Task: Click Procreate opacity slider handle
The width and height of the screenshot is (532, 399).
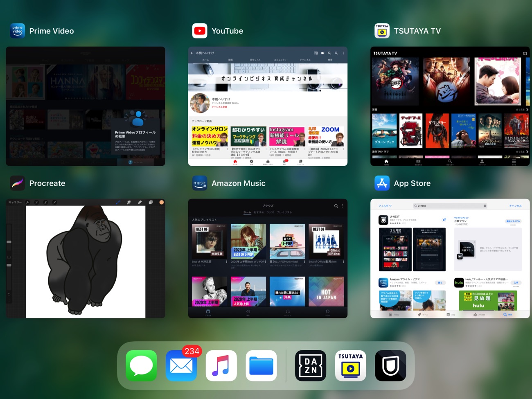Action: [x=9, y=265]
